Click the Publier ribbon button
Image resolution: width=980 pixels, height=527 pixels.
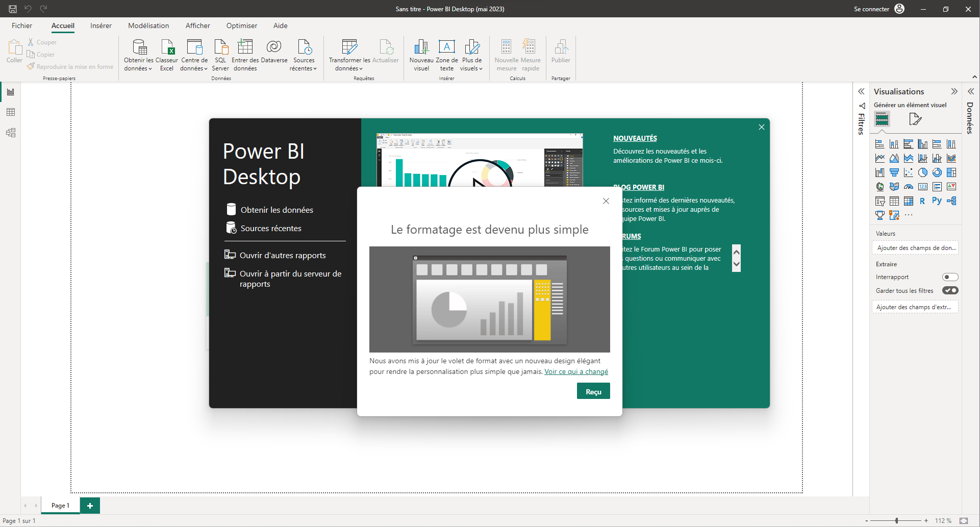point(561,51)
